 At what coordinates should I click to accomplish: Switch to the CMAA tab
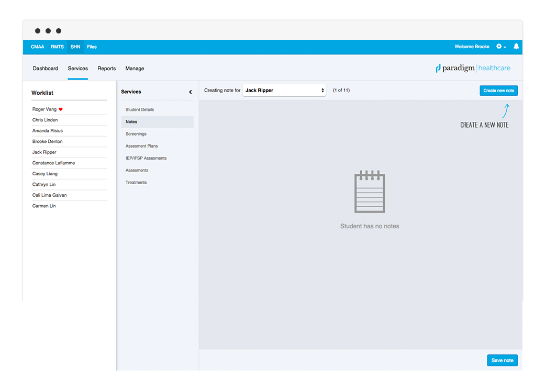coord(37,47)
